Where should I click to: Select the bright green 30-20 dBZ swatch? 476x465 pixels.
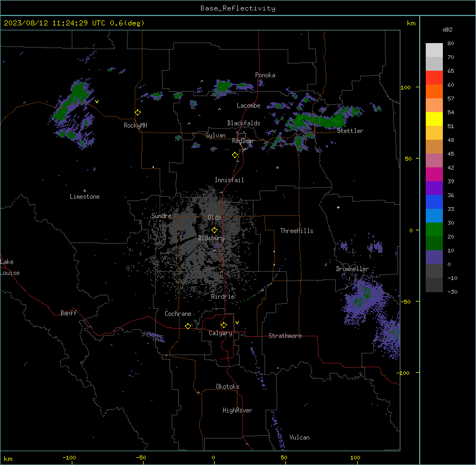point(434,230)
